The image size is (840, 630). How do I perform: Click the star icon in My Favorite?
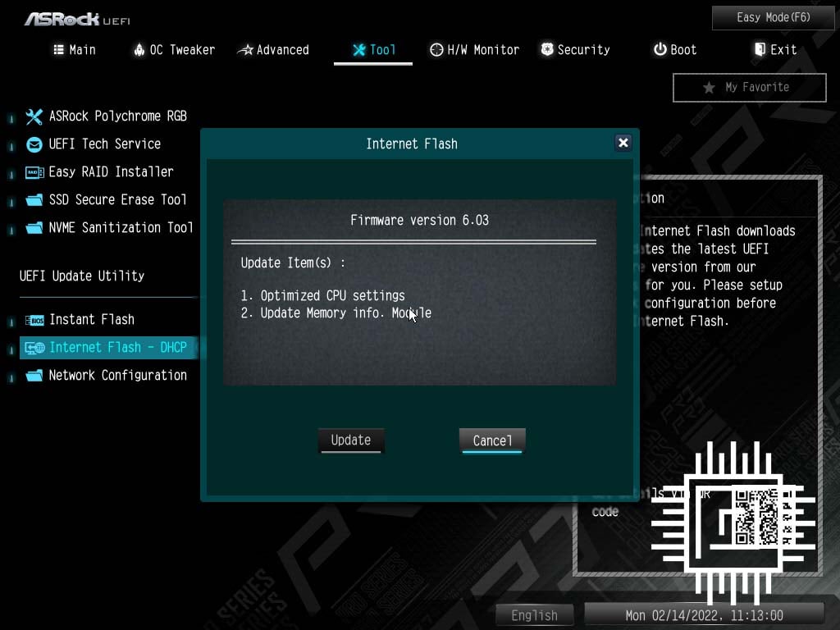coord(709,87)
